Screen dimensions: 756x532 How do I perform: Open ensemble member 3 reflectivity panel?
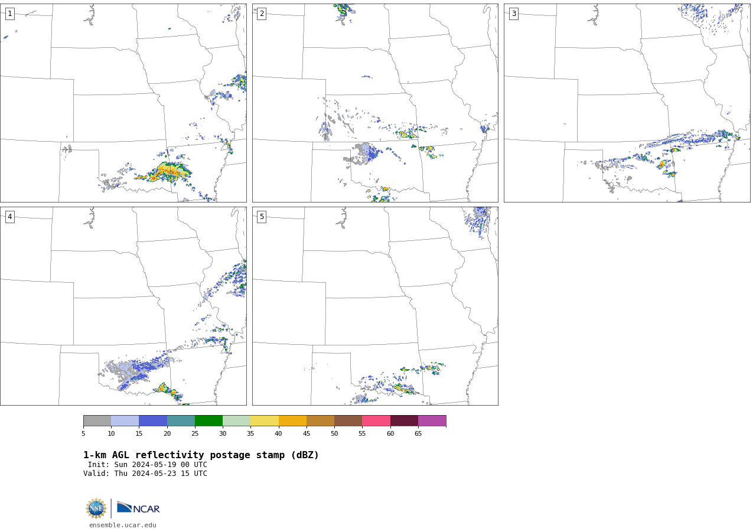click(627, 103)
